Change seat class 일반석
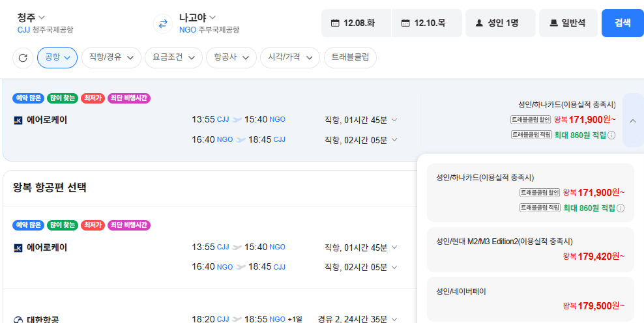Viewport: 644px width, 323px height. (568, 23)
